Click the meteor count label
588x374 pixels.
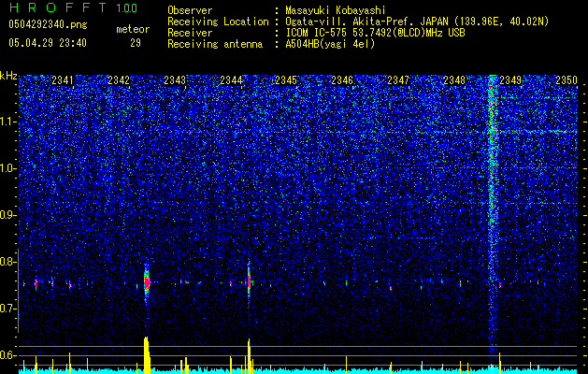pyautogui.click(x=133, y=29)
